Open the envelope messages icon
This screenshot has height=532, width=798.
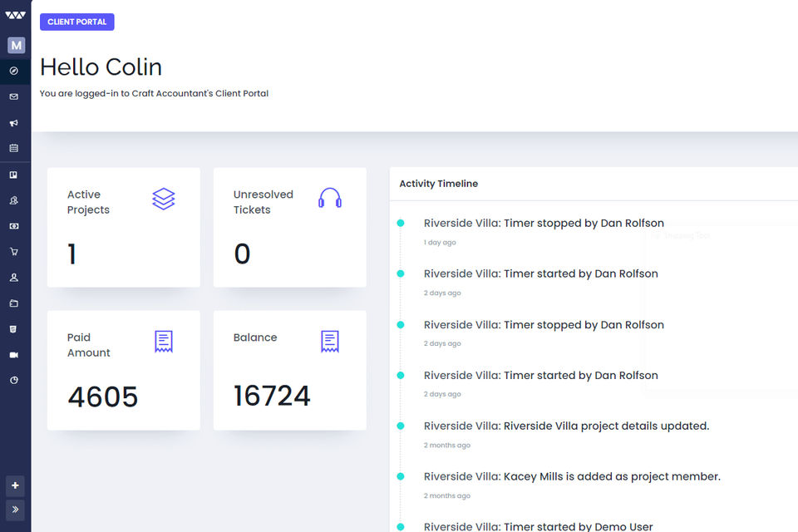pyautogui.click(x=14, y=96)
